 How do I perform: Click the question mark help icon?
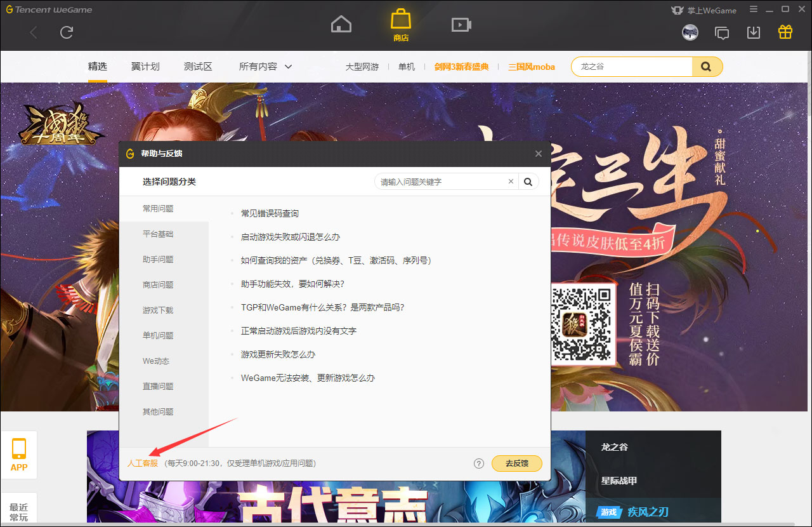tap(478, 464)
